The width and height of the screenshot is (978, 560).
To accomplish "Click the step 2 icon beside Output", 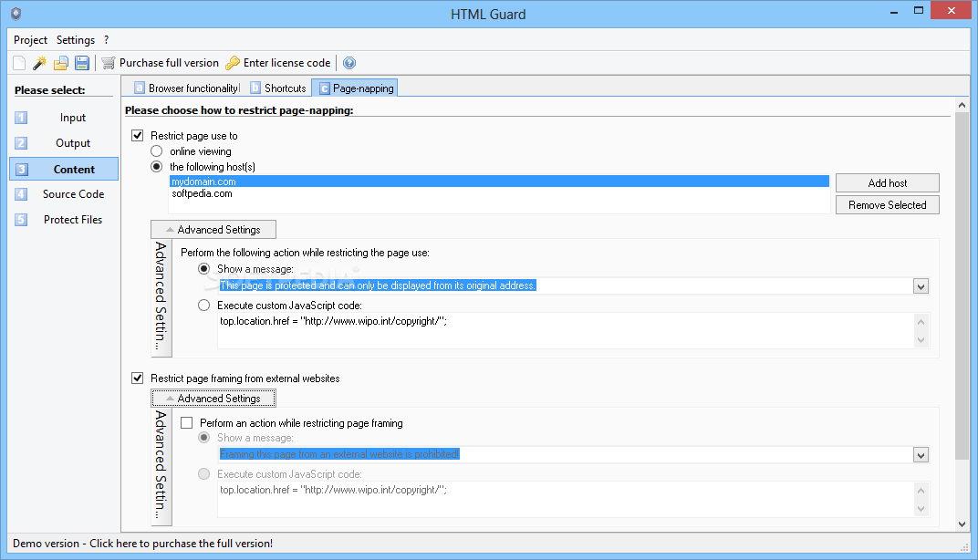I will (21, 143).
